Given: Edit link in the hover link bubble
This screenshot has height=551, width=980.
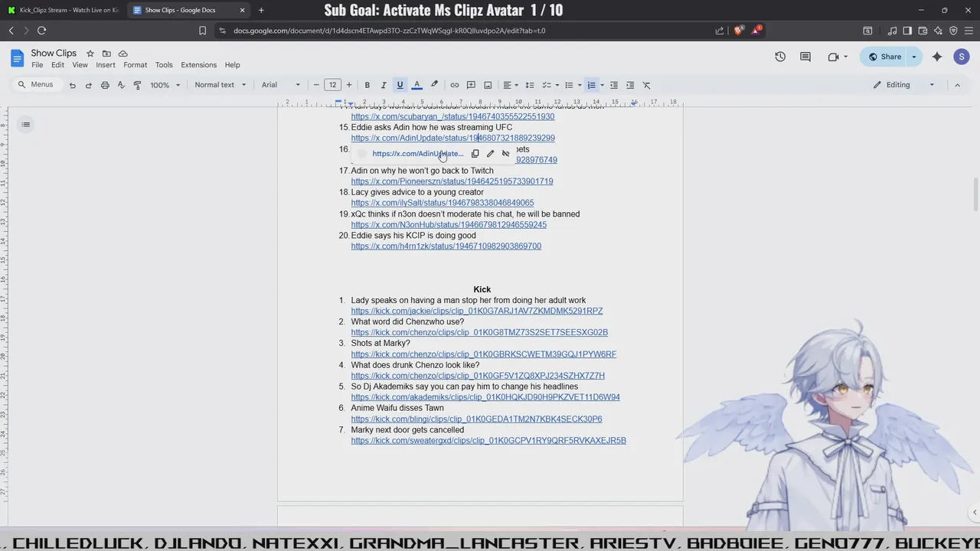Looking at the screenshot, I should point(490,154).
